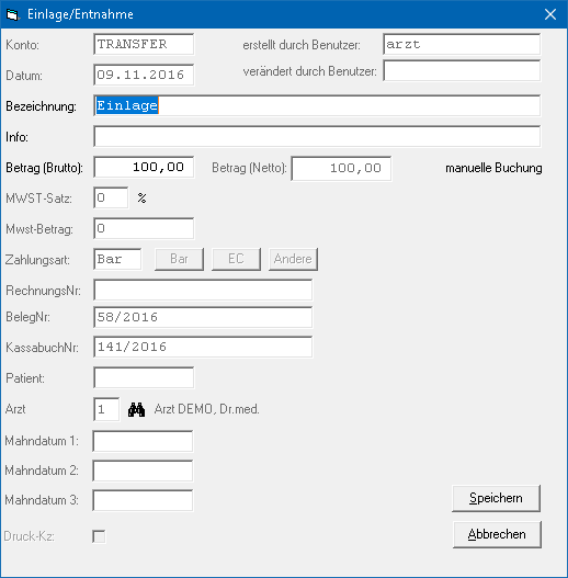Screen dimensions: 568x578
Task: Click the Einlage/Entnahme title bar window icon
Action: pos(13,15)
